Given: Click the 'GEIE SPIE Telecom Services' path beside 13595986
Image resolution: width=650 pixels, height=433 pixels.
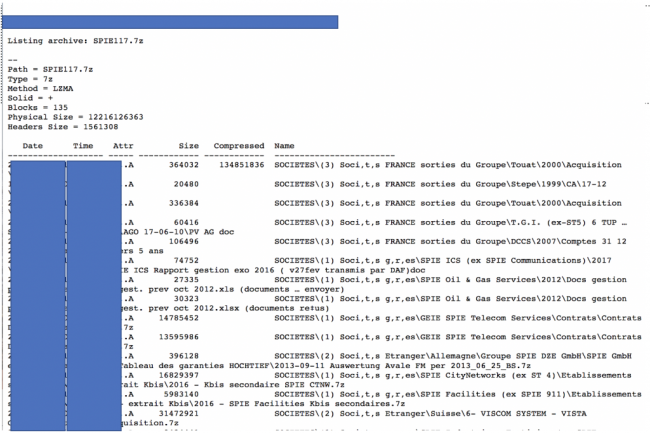Looking at the screenshot, I should (458, 337).
